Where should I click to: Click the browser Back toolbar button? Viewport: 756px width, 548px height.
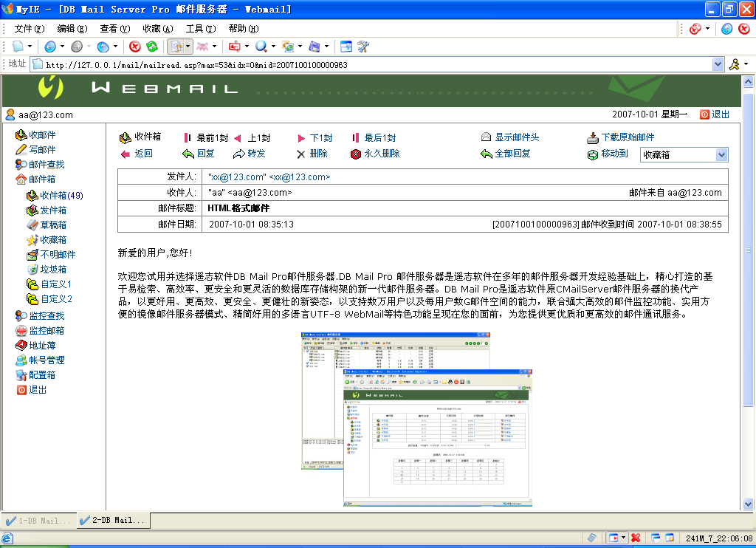click(50, 47)
